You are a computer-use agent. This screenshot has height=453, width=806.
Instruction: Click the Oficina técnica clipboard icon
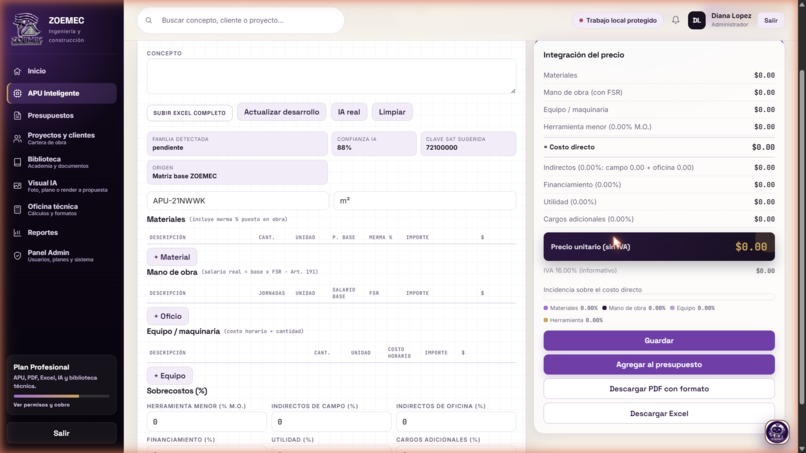pyautogui.click(x=17, y=209)
